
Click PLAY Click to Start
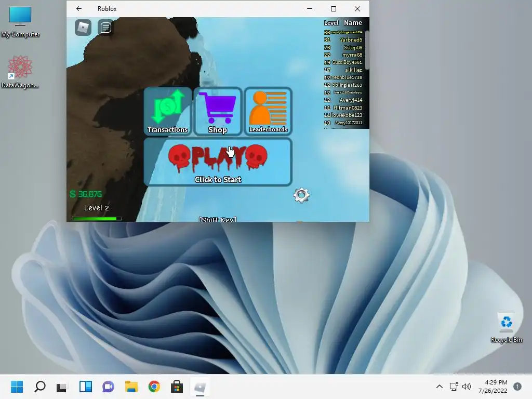(218, 162)
